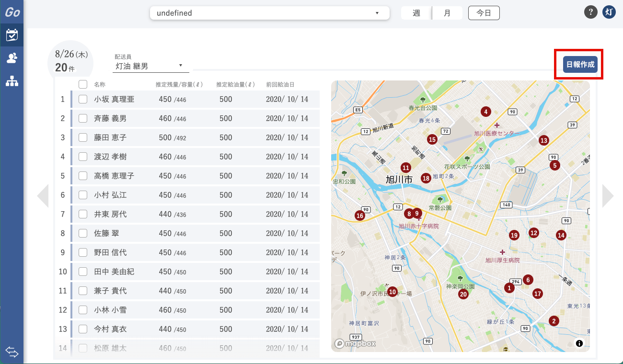Open the 灯 user avatar menu
623x364 pixels.
(609, 12)
